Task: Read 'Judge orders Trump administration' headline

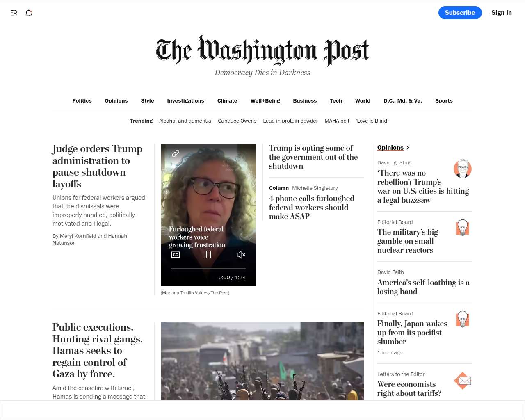Action: 98,166
